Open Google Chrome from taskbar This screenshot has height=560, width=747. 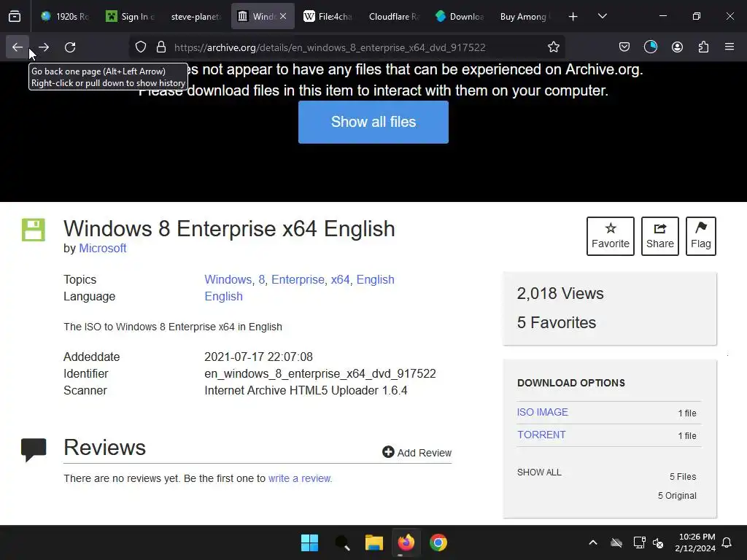438,542
